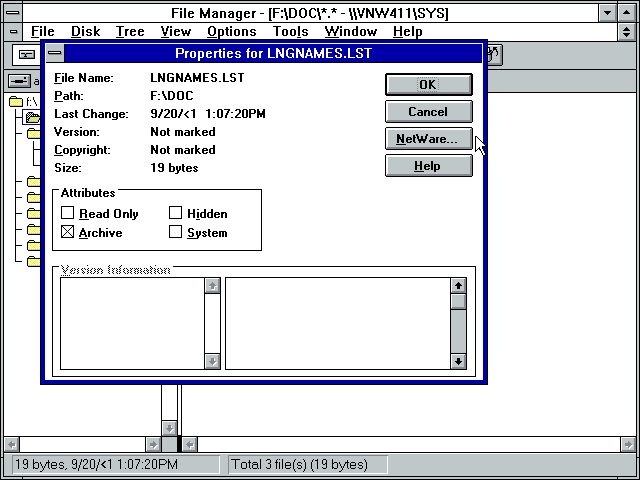Select the open DOC folder icon

point(33,118)
